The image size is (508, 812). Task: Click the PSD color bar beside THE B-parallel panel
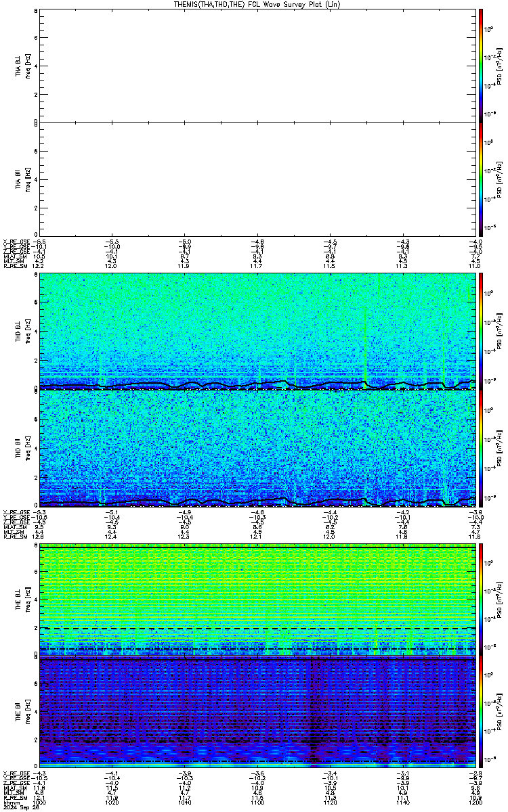click(481, 713)
